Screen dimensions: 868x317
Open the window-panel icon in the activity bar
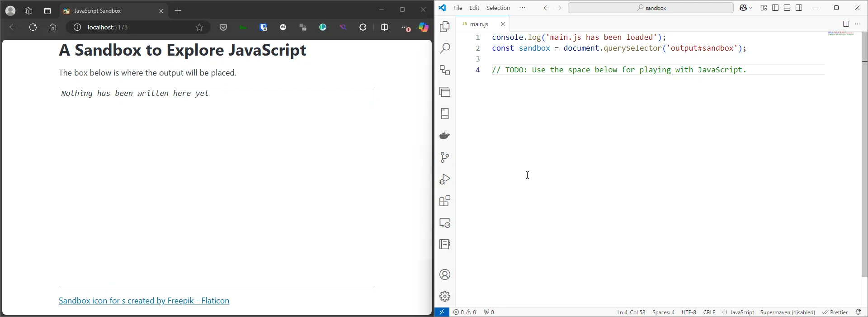coord(445,92)
